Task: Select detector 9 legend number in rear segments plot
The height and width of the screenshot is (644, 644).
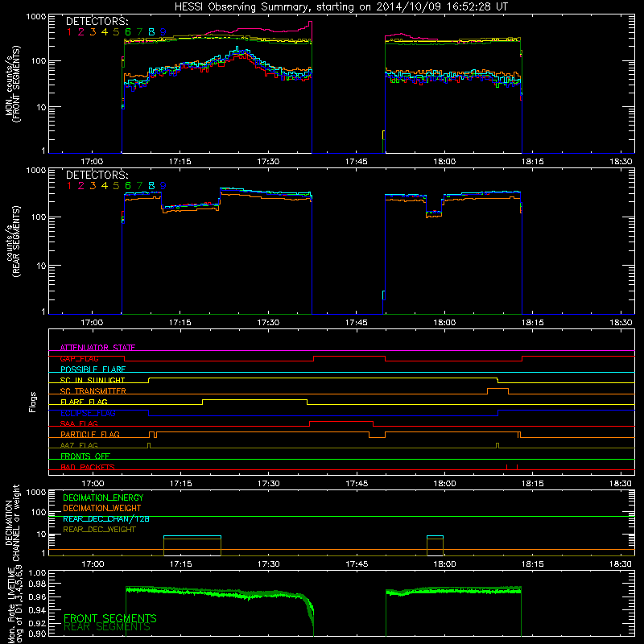Action: coord(163,186)
